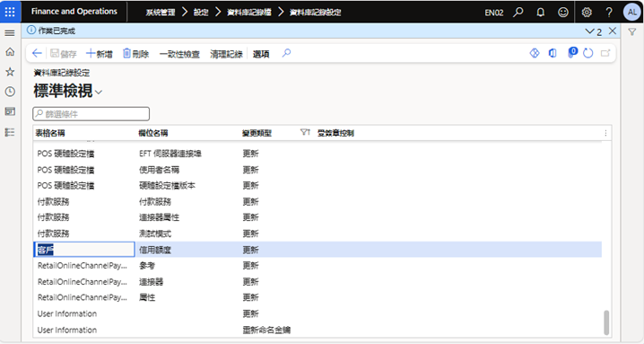Select User Information row with 更新
The height and width of the screenshot is (344, 644).
(318, 313)
